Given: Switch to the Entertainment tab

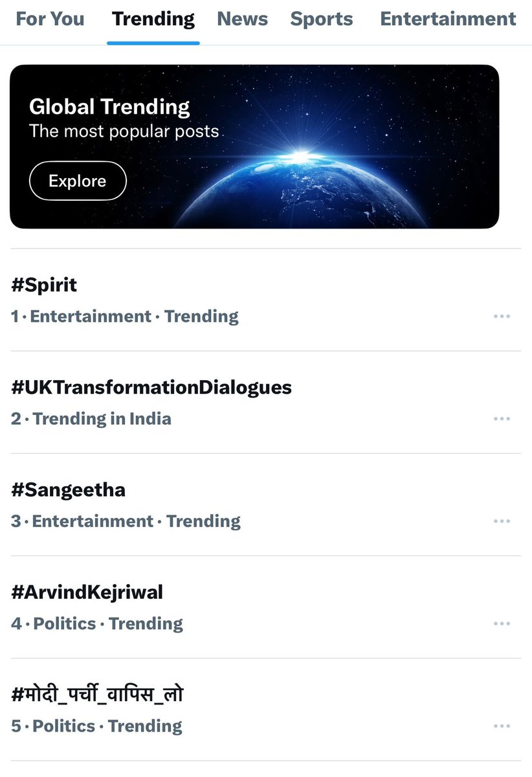Looking at the screenshot, I should tap(448, 19).
